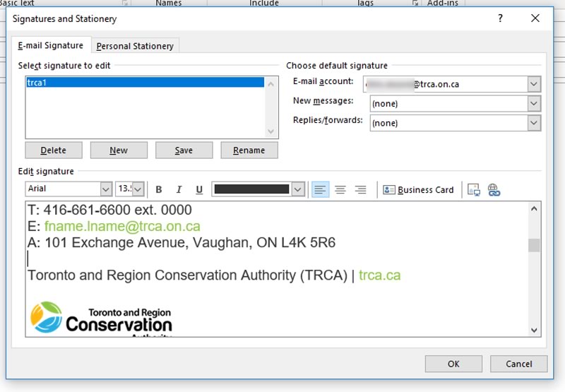Click the editor vertical scrollbar thumb

point(534,245)
